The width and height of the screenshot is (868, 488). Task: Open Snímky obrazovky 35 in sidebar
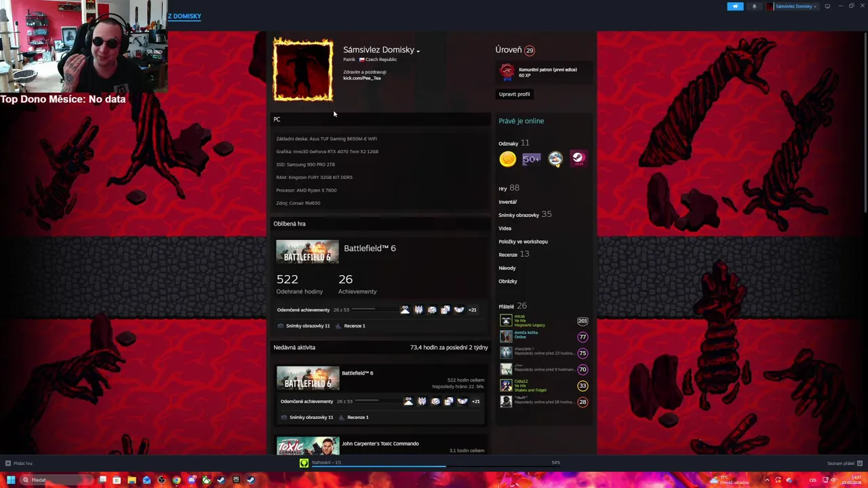pyautogui.click(x=525, y=215)
